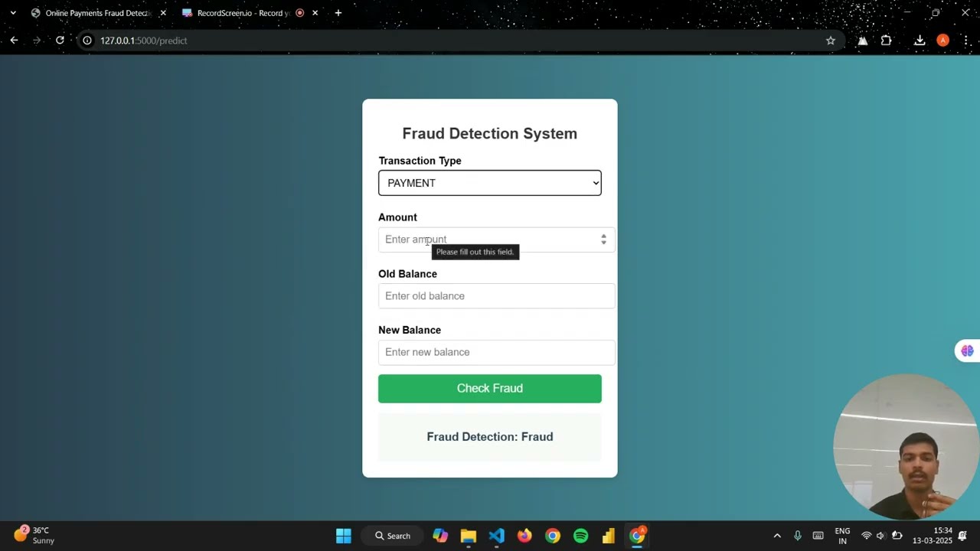
Task: Open the battery status tray icon
Action: (x=897, y=536)
